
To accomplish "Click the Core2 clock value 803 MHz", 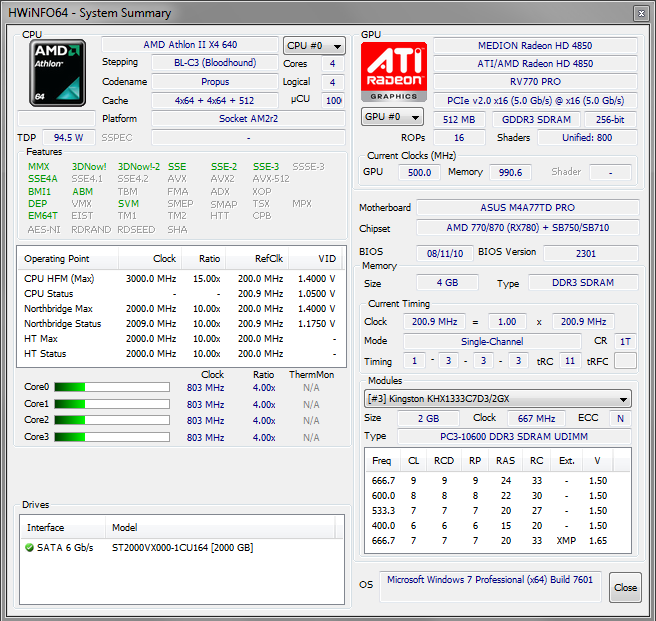I will point(205,421).
